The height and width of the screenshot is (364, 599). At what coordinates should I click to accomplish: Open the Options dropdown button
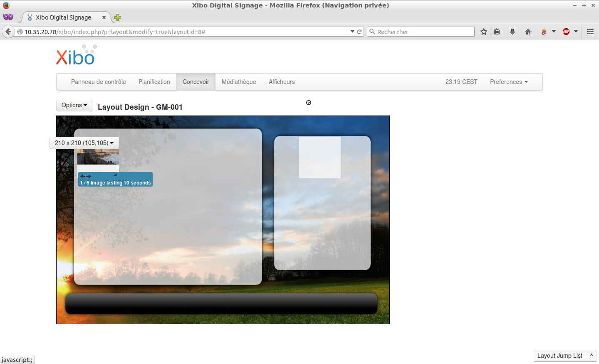point(74,105)
